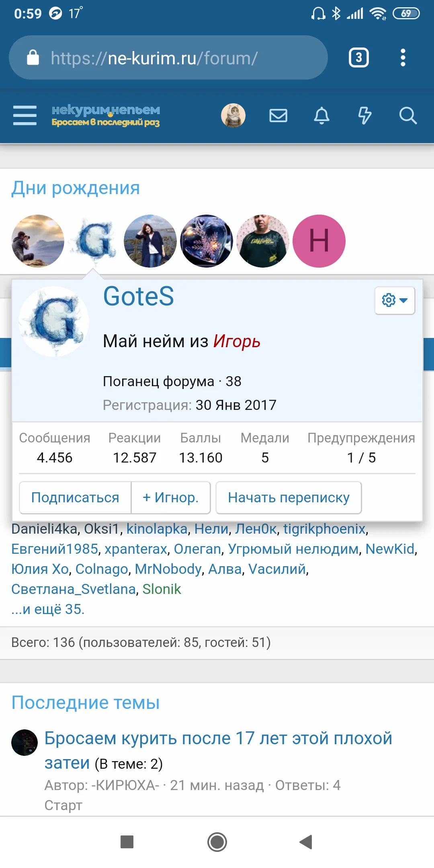Tap the cat user avatar in header

[x=233, y=116]
